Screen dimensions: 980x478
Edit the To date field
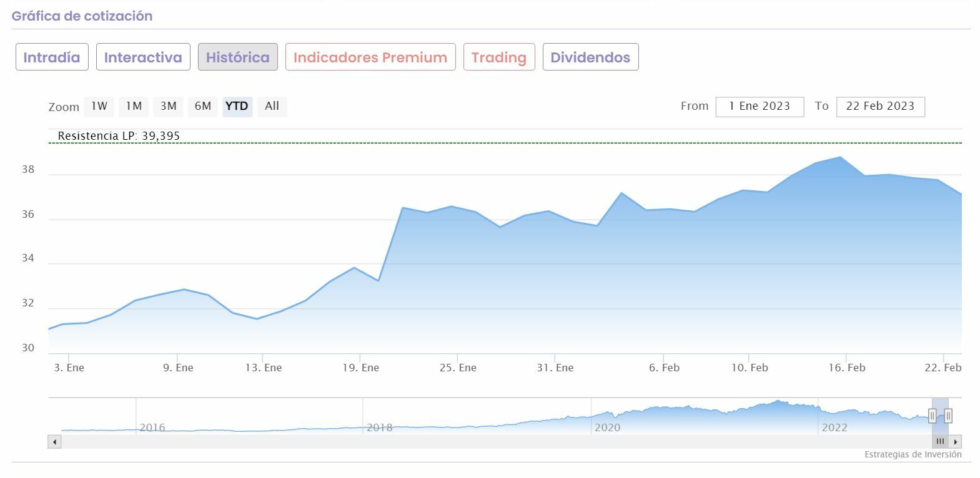click(880, 107)
